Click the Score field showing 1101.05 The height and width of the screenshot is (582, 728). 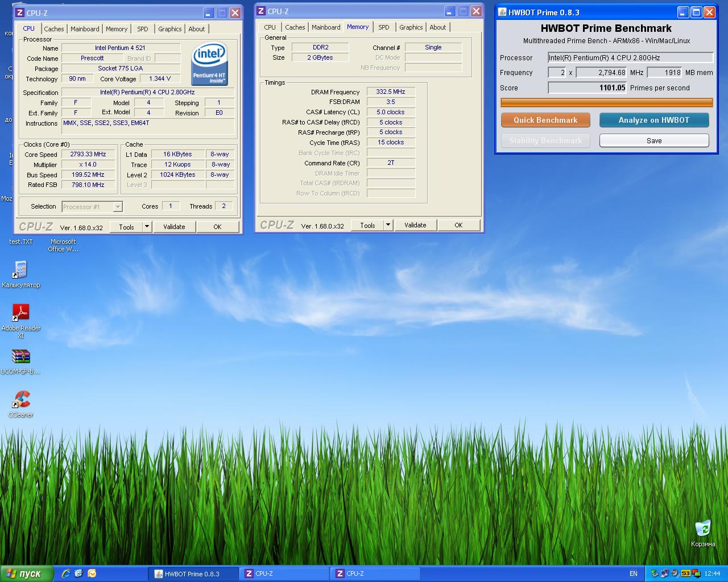(x=587, y=88)
